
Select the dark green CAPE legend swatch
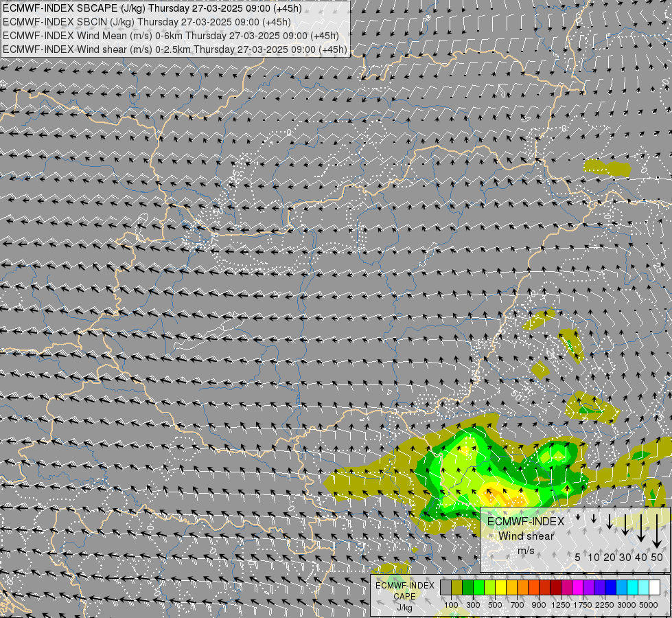tap(467, 588)
